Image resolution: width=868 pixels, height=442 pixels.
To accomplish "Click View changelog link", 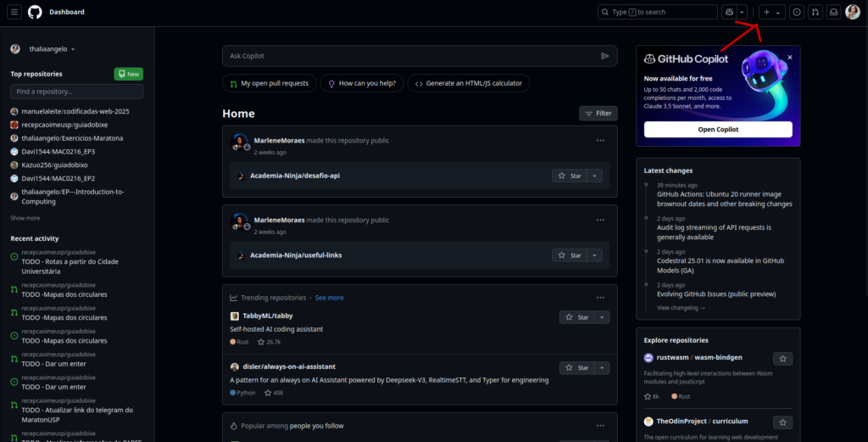I will [x=681, y=307].
